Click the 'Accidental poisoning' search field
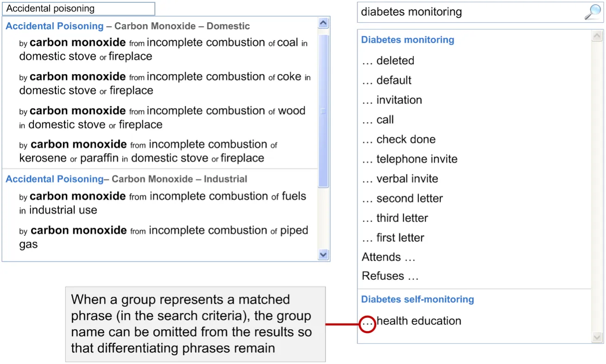This screenshot has width=606, height=364. [79, 9]
